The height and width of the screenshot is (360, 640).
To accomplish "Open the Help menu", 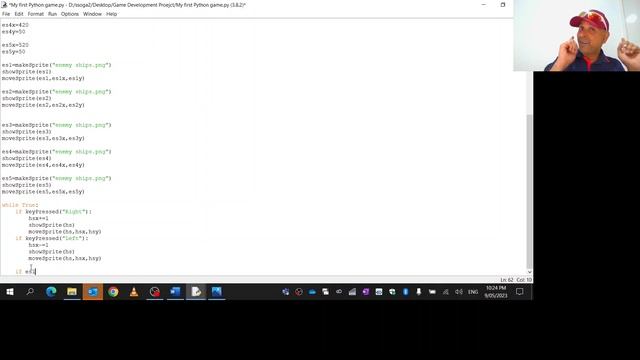I will (x=111, y=14).
